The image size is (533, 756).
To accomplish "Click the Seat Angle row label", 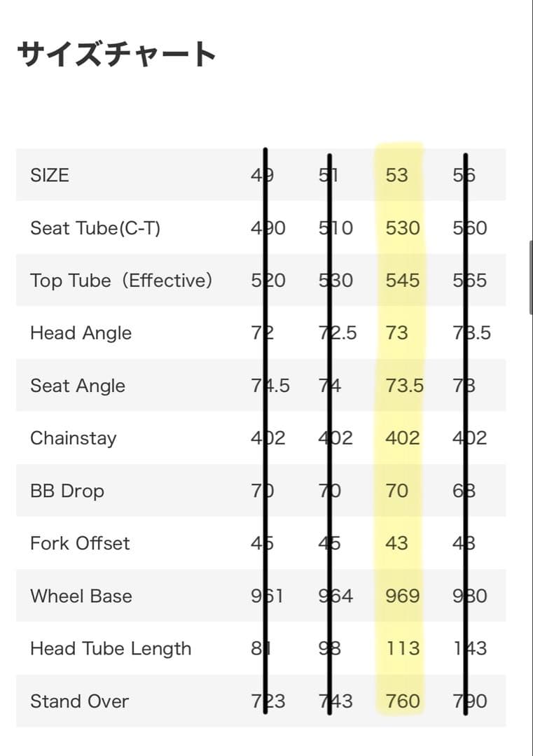I will [78, 386].
